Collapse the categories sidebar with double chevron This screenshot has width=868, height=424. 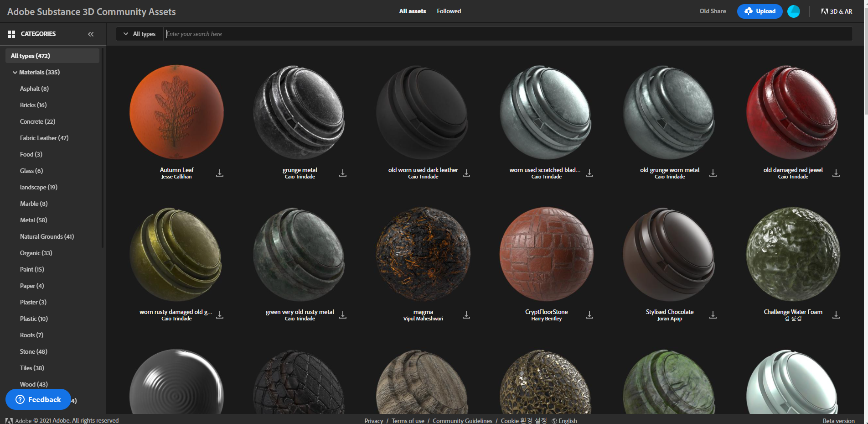coord(91,34)
